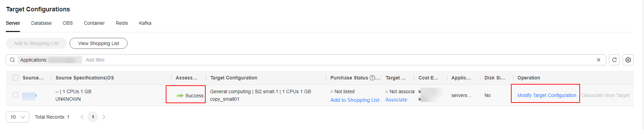The height and width of the screenshot is (130, 644).
Task: Click Modify Target Configuration link
Action: [x=547, y=95]
